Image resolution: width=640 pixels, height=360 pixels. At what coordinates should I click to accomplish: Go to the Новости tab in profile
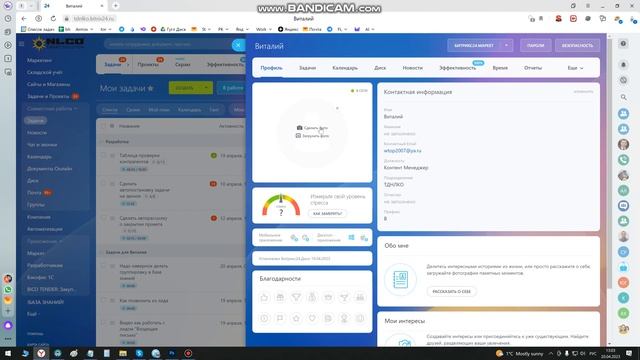point(413,68)
